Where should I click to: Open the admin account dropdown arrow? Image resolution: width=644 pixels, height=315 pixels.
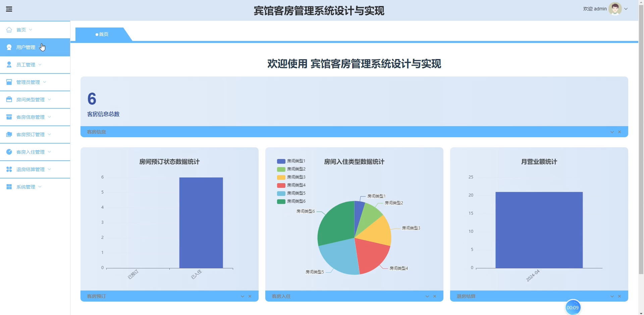click(x=626, y=9)
